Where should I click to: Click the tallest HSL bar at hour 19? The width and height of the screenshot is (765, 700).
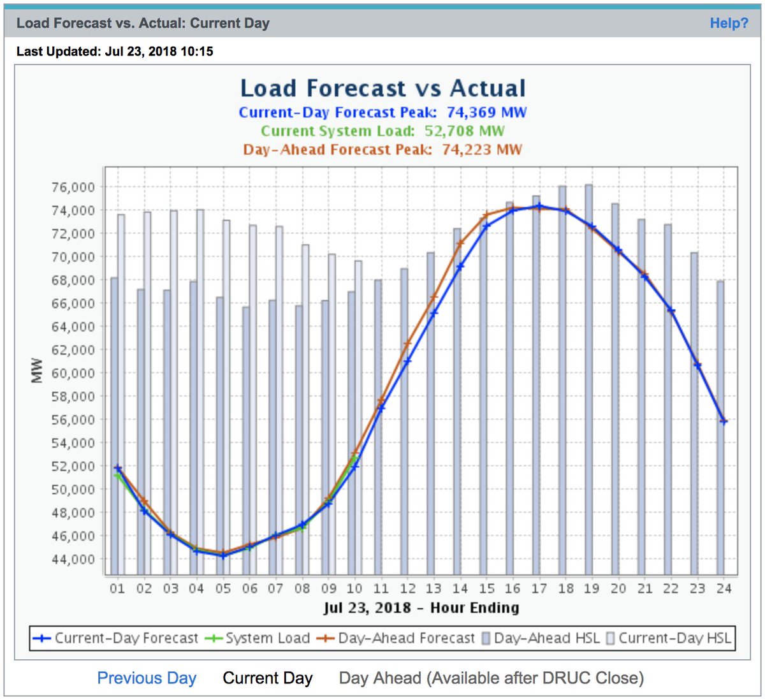(589, 380)
